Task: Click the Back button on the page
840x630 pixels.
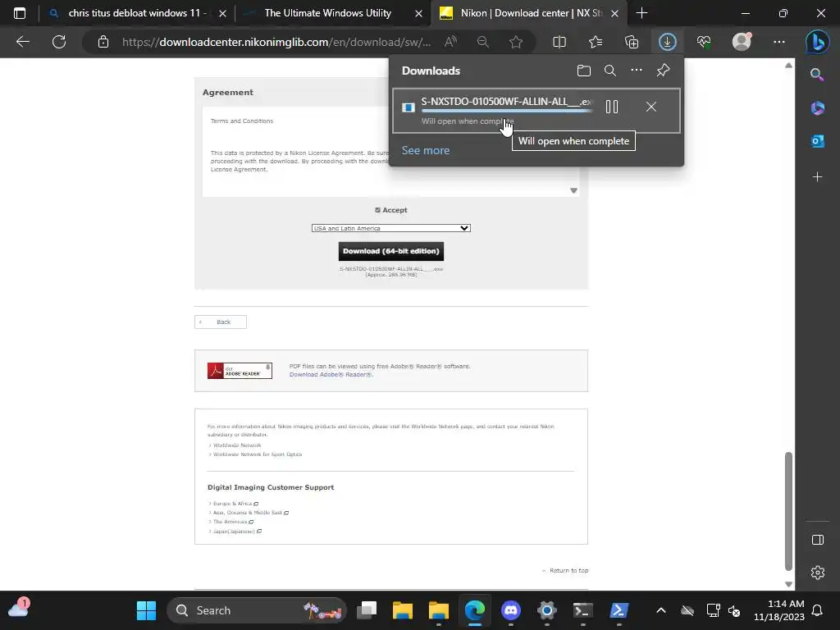Action: (220, 322)
